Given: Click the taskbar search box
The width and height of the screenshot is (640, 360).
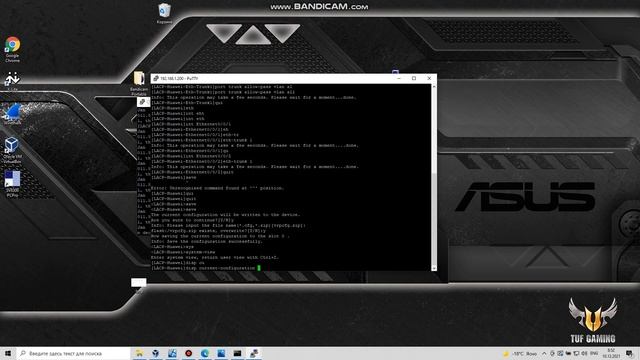Looking at the screenshot, I should pyautogui.click(x=73, y=353).
